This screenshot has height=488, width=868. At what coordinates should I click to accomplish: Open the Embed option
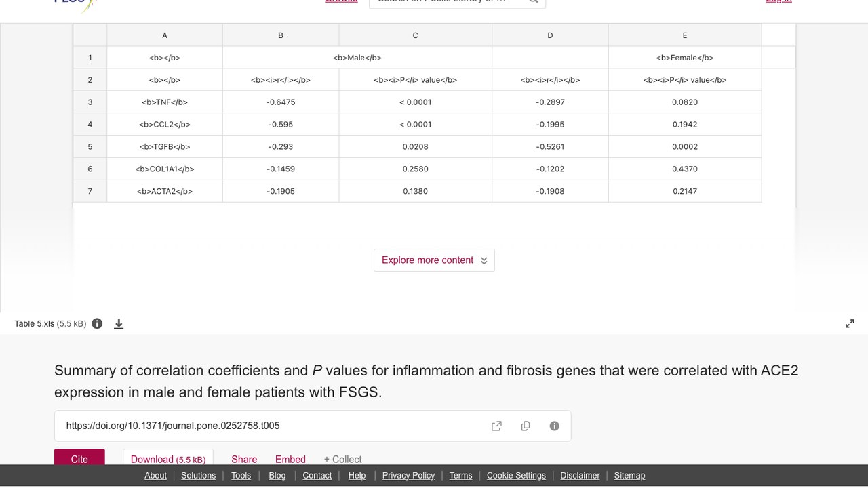point(290,459)
